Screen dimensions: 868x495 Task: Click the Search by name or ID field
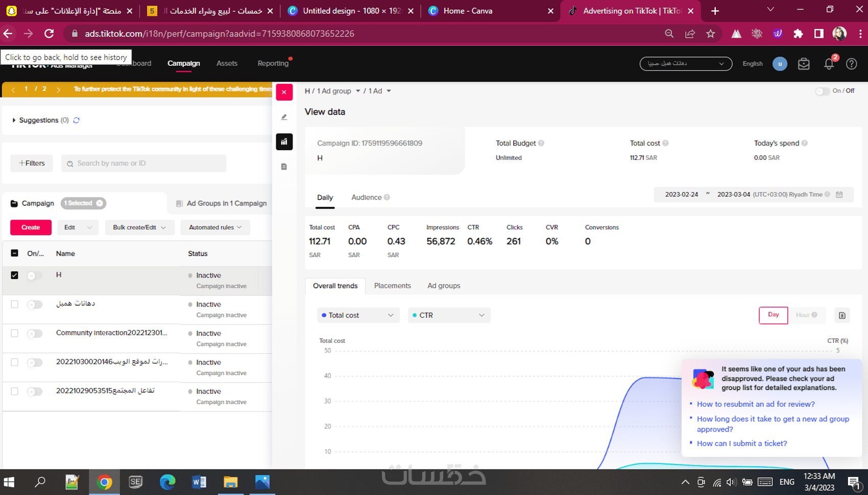(143, 163)
